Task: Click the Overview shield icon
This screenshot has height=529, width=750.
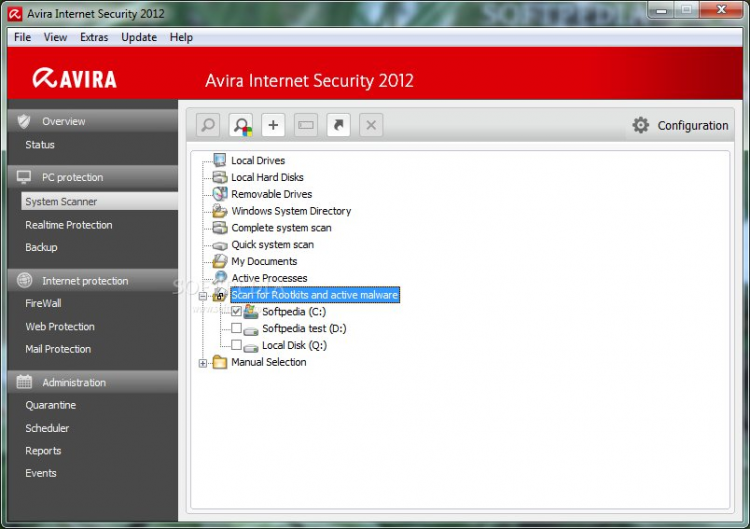Action: [x=24, y=121]
